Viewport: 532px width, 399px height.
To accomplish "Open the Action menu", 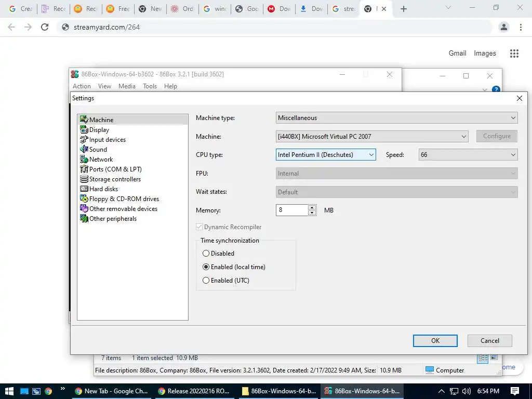I will coord(82,86).
